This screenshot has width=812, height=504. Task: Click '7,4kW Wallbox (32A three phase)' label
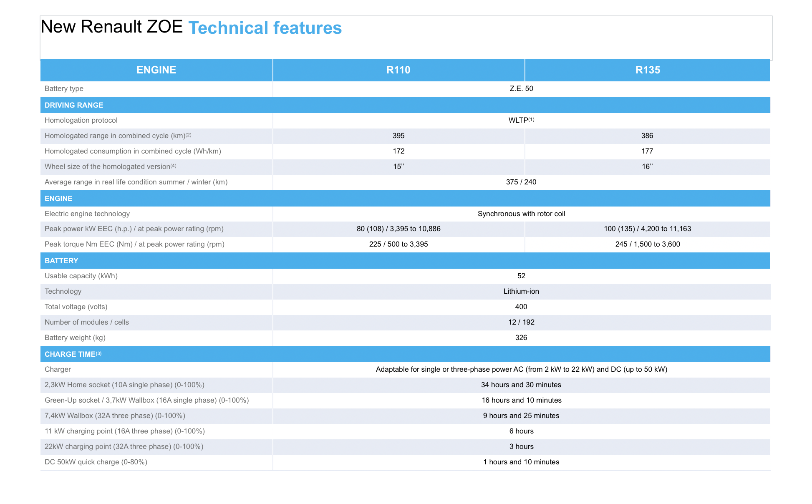click(115, 416)
